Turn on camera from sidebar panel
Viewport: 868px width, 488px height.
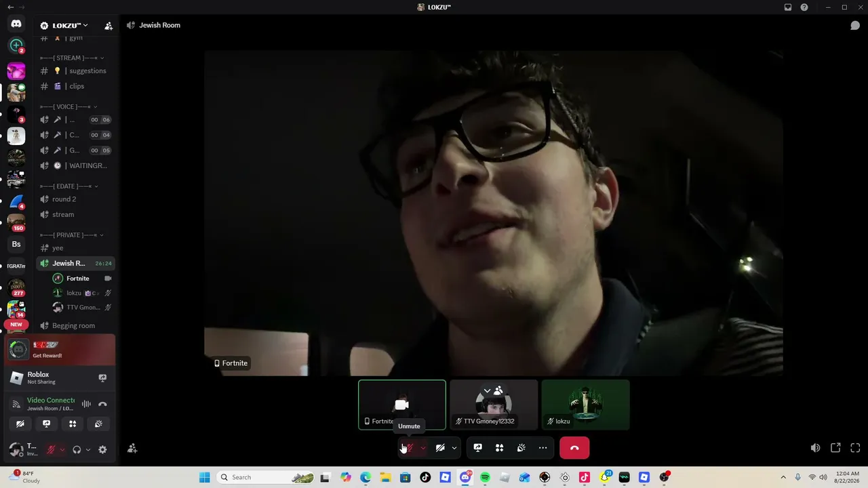pyautogui.click(x=20, y=424)
